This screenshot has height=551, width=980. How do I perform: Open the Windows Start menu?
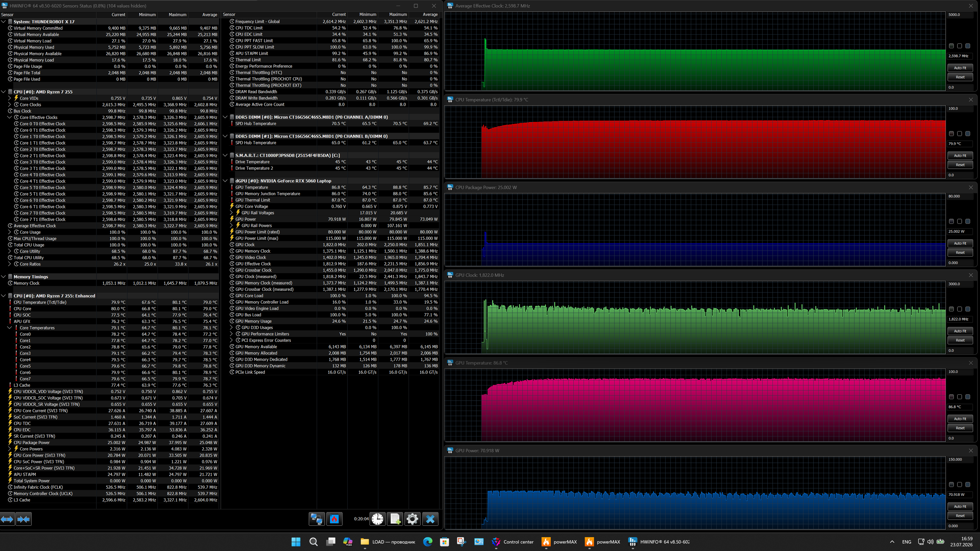296,542
